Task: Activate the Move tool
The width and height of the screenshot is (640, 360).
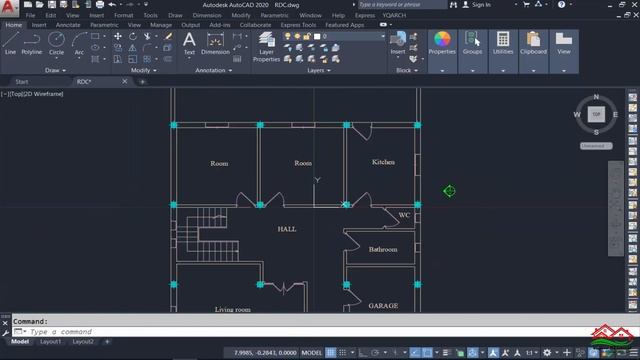Action: point(118,36)
